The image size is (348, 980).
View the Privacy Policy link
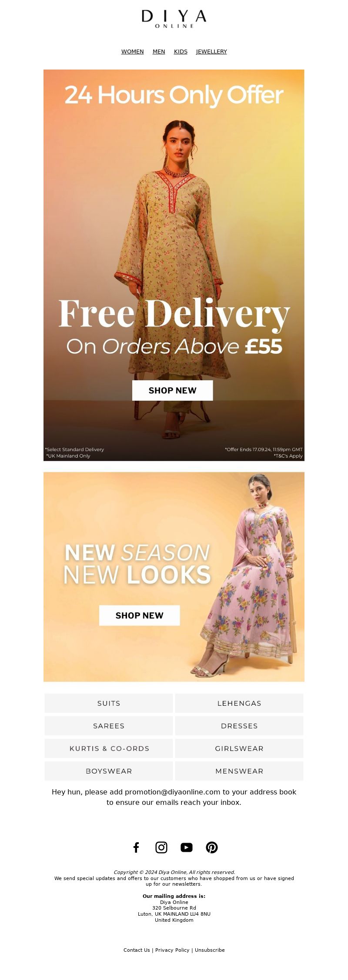[x=172, y=950]
